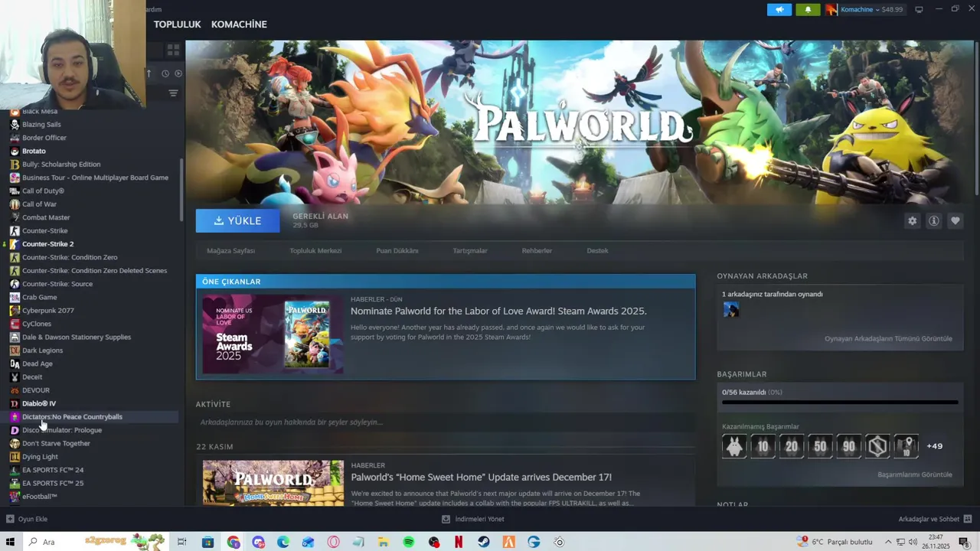Click the first locked Pal achievement icon
Screen dimensions: 980x551
point(734,445)
